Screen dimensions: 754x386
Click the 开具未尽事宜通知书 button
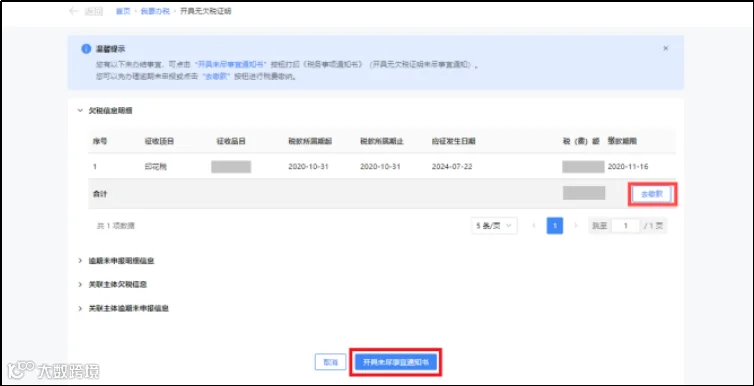pyautogui.click(x=396, y=362)
